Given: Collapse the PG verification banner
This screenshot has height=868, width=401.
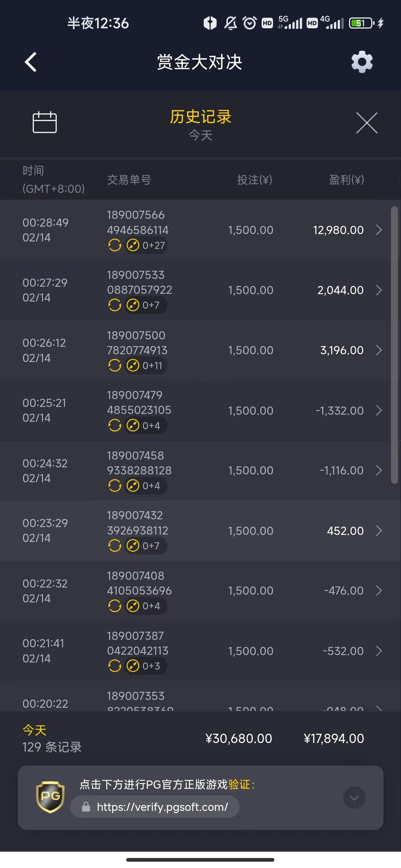Looking at the screenshot, I should point(354,798).
